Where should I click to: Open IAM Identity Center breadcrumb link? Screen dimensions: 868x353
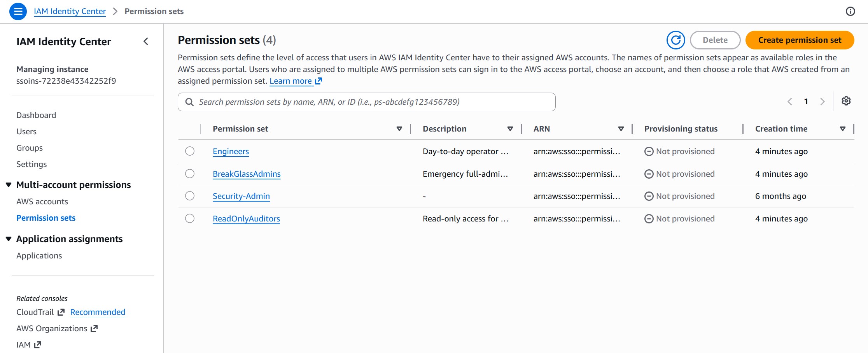[x=70, y=11]
